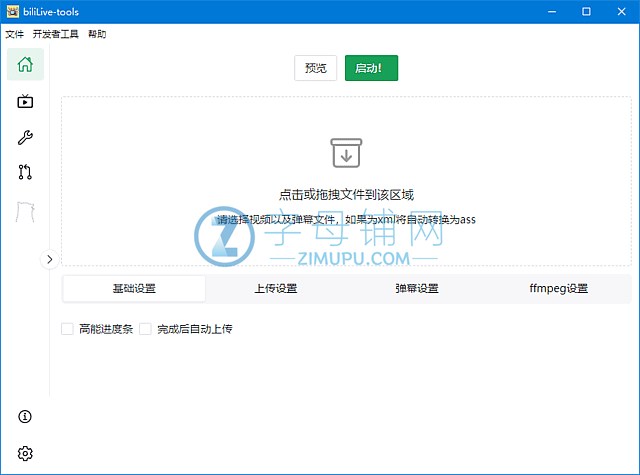Viewport: 640px width, 475px height.
Task: Go to the Home page icon
Action: 25,64
